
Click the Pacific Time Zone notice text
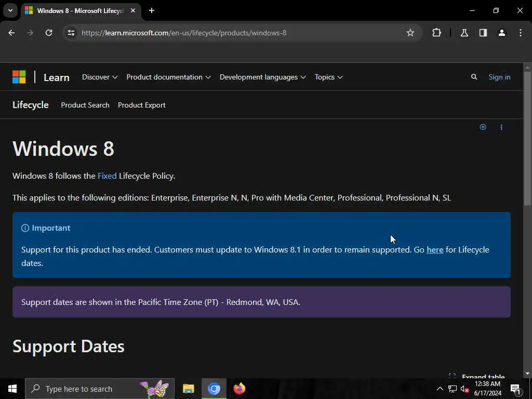[161, 302]
